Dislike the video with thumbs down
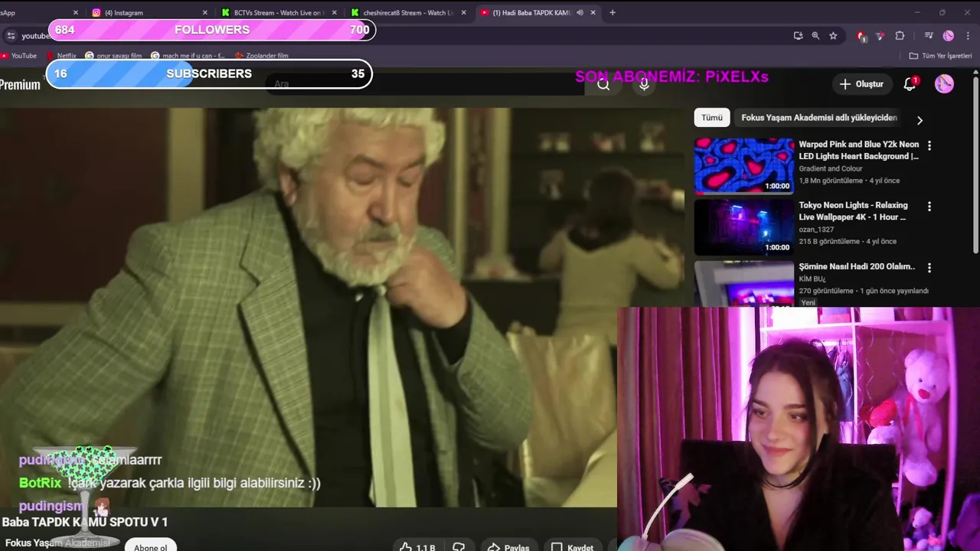 click(x=459, y=547)
